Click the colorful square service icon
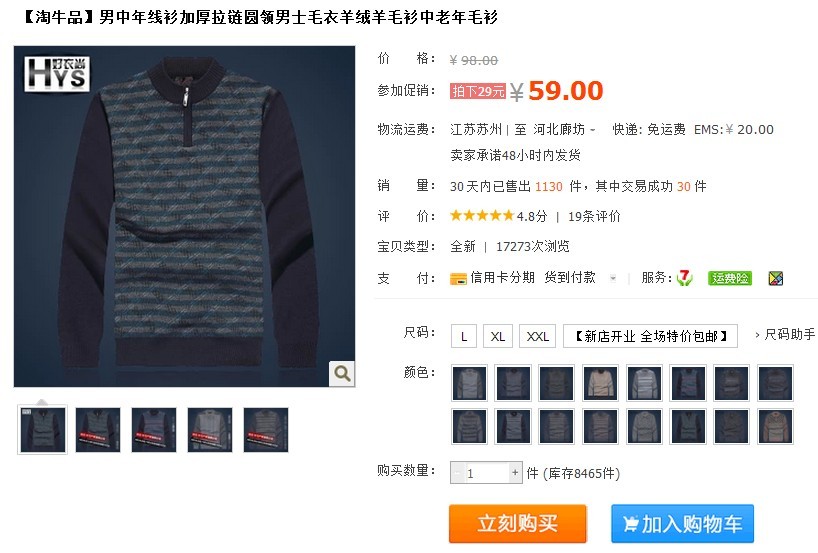The width and height of the screenshot is (818, 553). (776, 278)
